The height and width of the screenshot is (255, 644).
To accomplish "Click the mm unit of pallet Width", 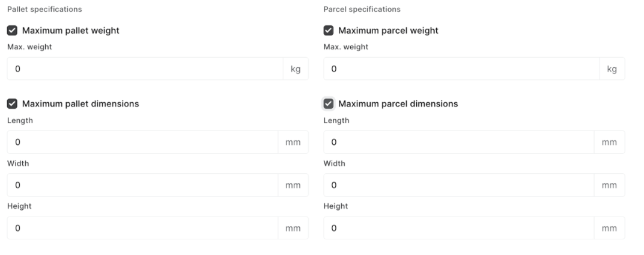I will coord(293,185).
